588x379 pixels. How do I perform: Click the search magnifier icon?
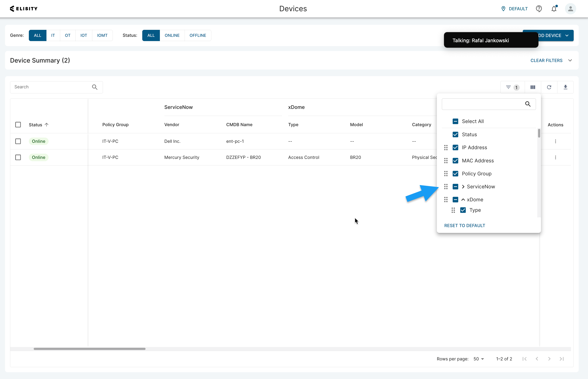(95, 87)
